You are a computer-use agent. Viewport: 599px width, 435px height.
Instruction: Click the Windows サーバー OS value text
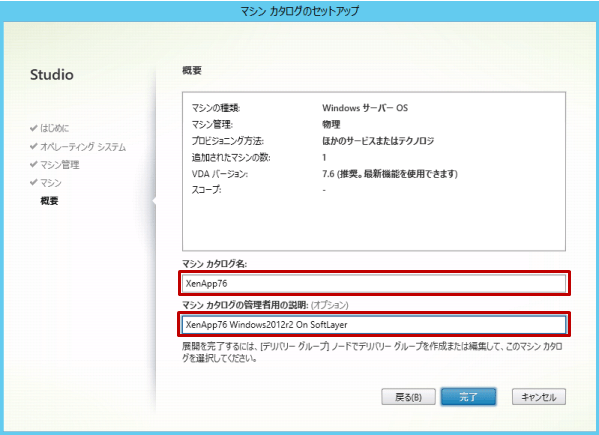coord(365,108)
